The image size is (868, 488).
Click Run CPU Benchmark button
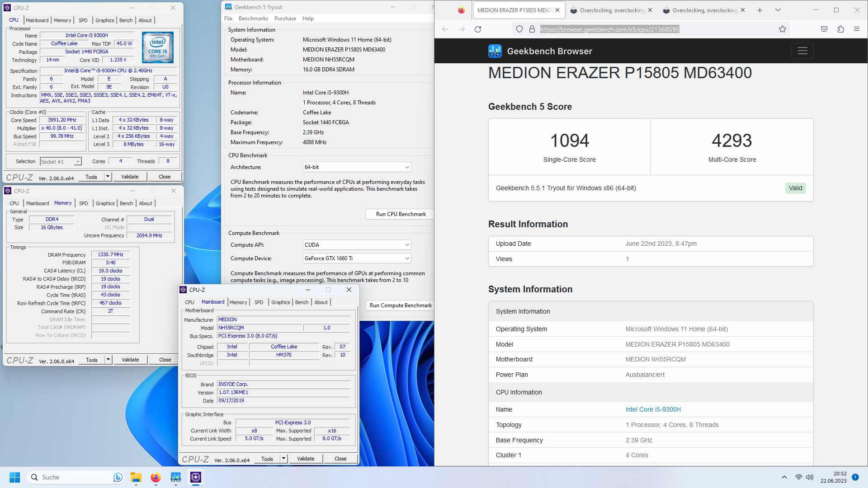[x=401, y=214]
